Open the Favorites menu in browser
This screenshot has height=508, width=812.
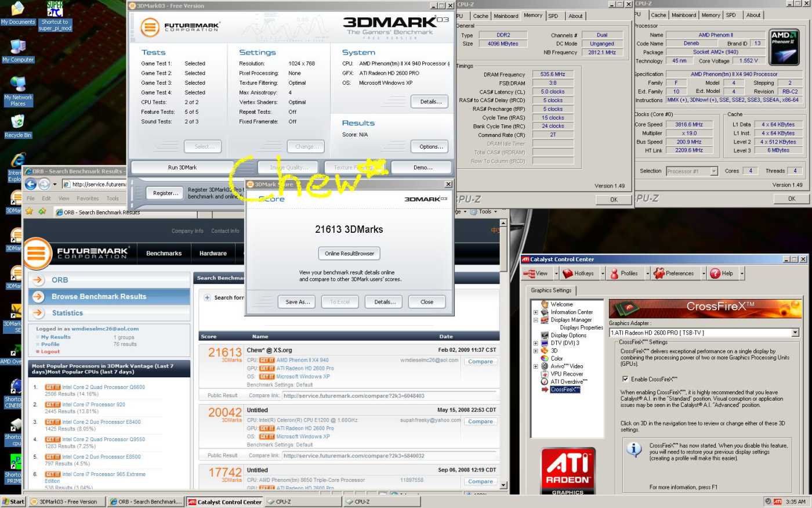click(x=88, y=199)
